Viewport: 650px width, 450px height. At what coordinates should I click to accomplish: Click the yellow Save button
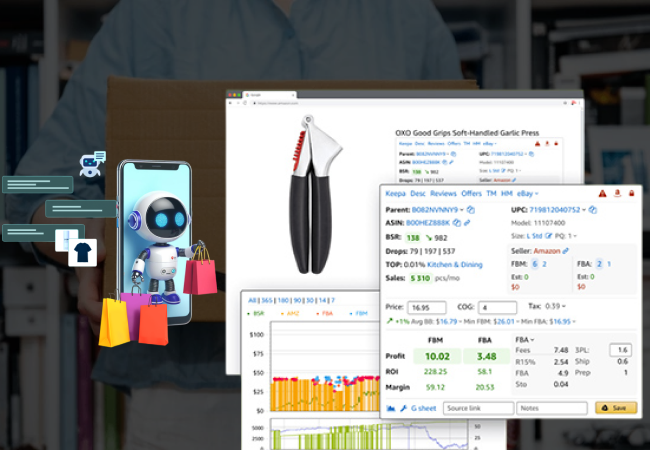[x=616, y=408]
